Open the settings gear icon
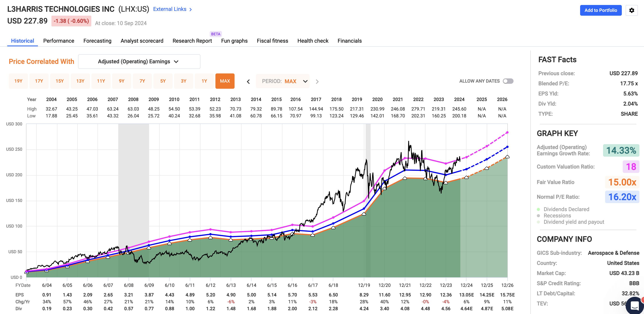Image resolution: width=644 pixels, height=314 pixels. click(x=632, y=10)
